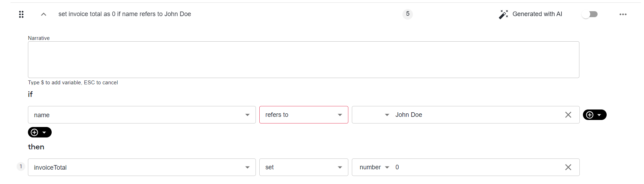Click the step number 1 badge
The image size is (644, 184).
pyautogui.click(x=21, y=167)
